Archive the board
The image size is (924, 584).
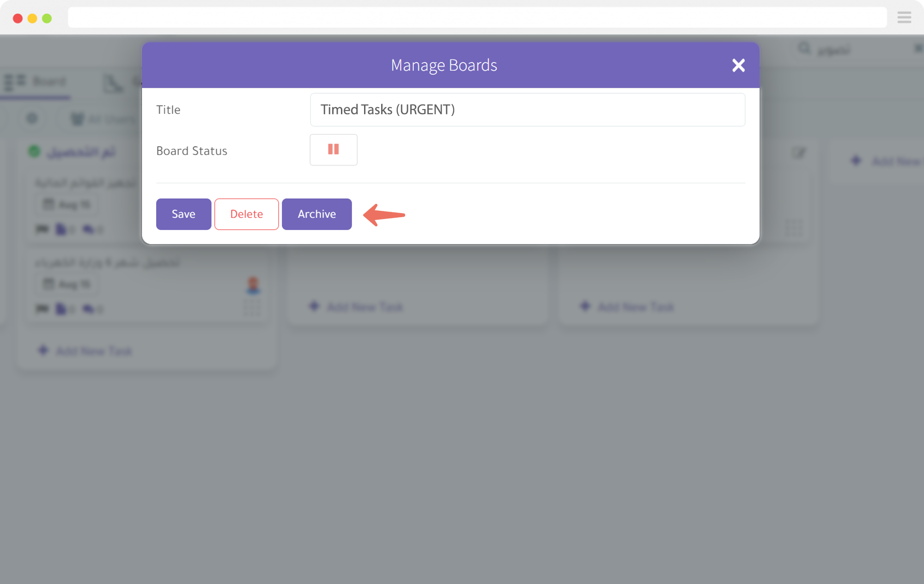316,214
